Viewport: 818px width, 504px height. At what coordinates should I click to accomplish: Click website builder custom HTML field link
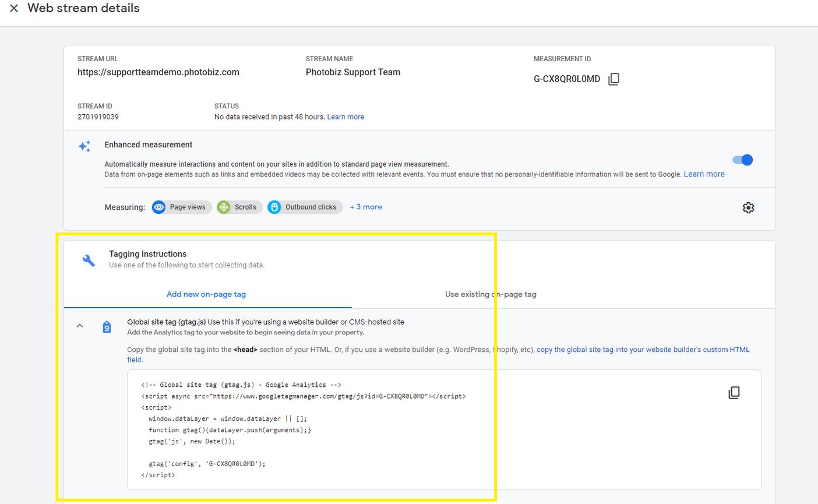[642, 349]
